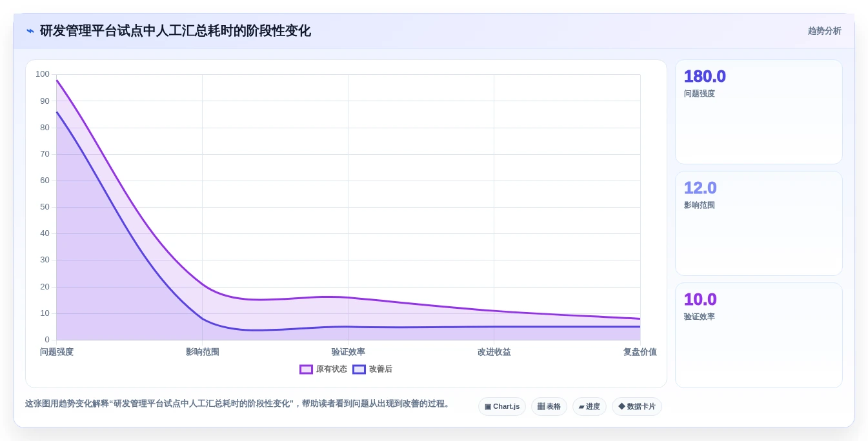Click the Chart.js tag
Image resolution: width=868 pixels, height=441 pixels.
pyautogui.click(x=502, y=407)
